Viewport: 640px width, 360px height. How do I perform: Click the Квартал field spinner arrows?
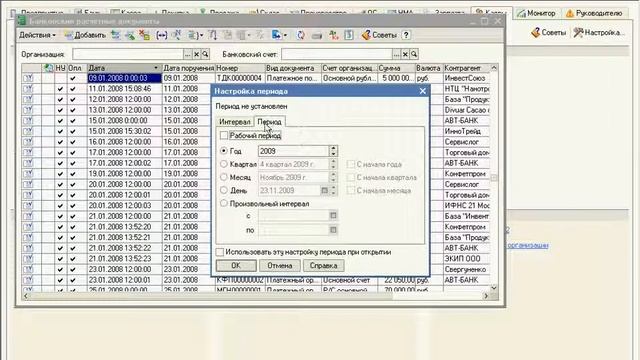[x=333, y=164]
